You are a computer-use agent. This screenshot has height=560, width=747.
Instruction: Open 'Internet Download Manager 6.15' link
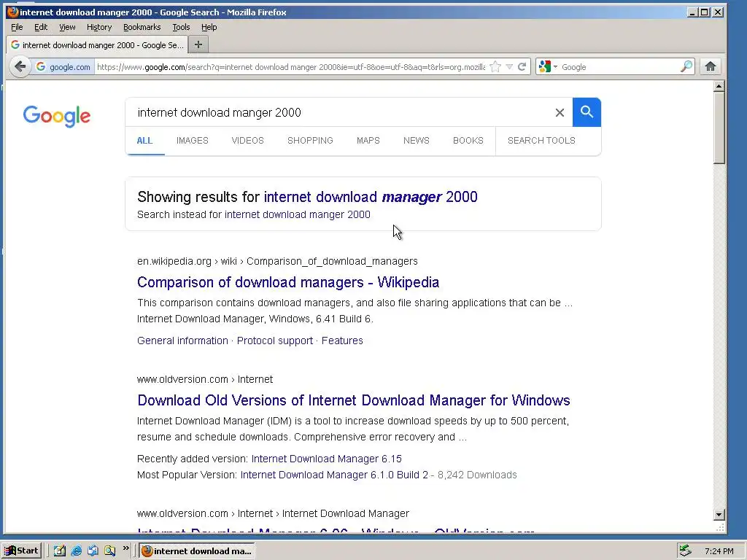326,459
